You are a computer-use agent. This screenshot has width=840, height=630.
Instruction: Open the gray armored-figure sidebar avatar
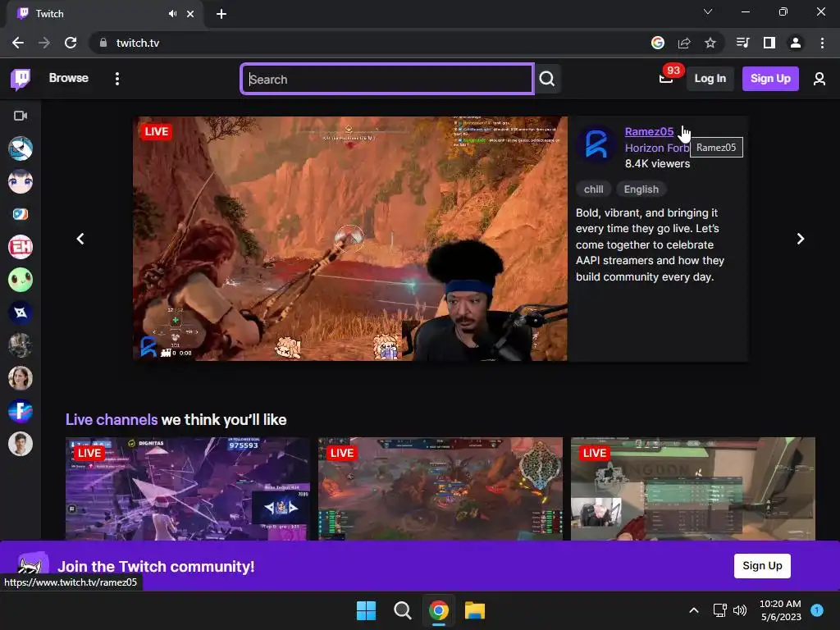[21, 345]
